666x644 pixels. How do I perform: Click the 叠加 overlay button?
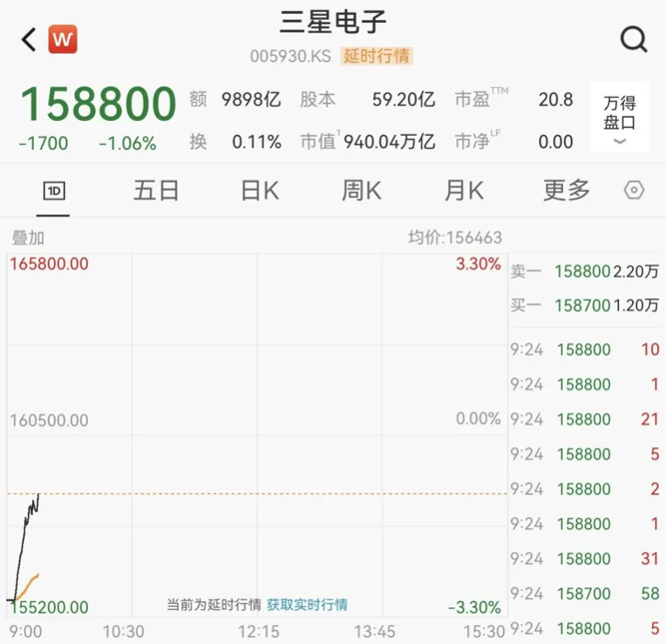pyautogui.click(x=28, y=238)
